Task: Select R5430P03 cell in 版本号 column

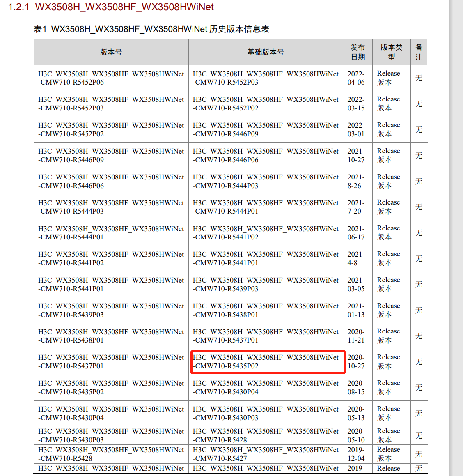Action: coord(111,436)
